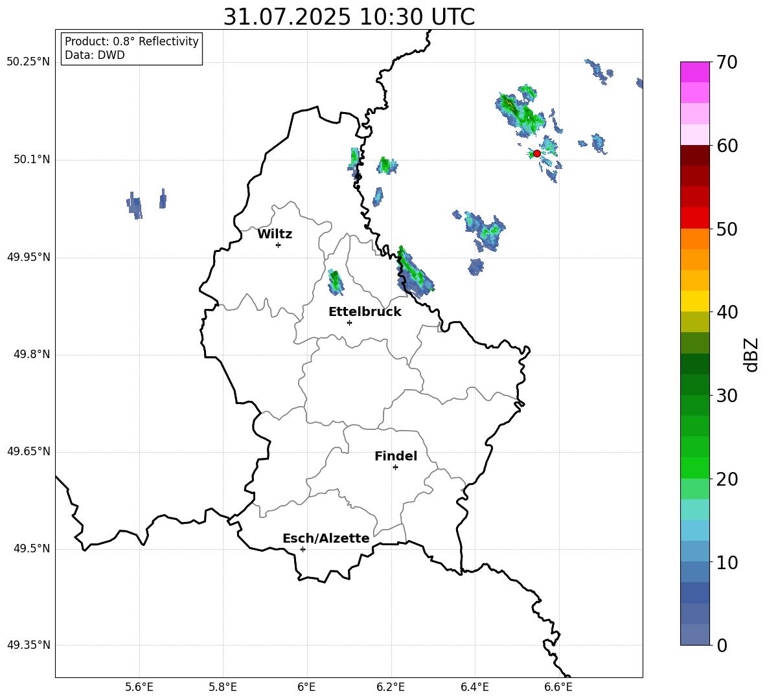Click the 60 dBZ colorbar tick label
The image size is (767, 700).
(x=727, y=146)
